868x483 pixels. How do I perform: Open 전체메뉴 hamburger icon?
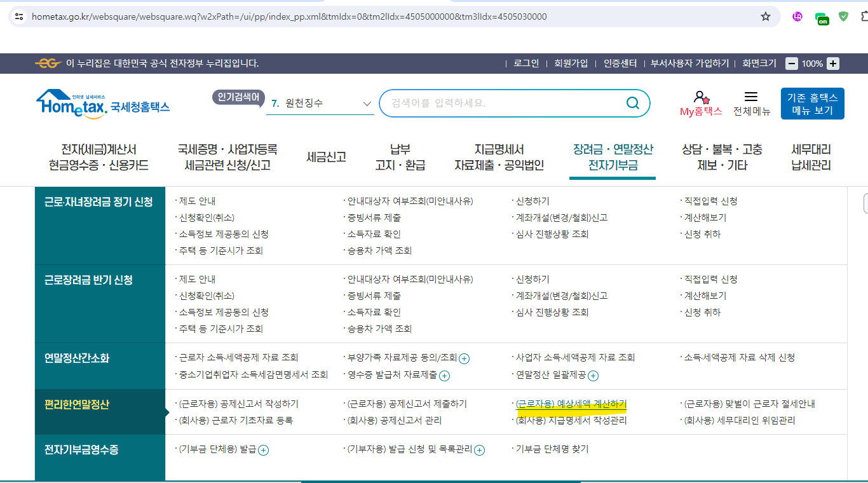[x=751, y=97]
